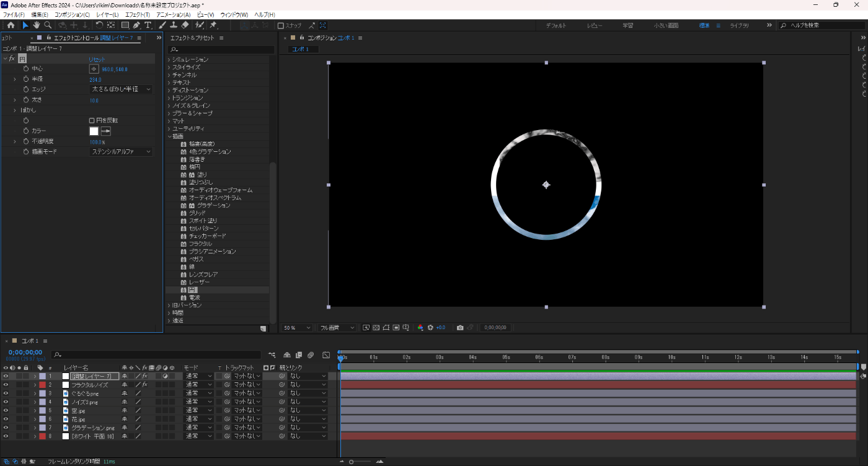Screen dimensions: 868x466
Task: Expand the シミュレーション effects category
Action: tap(169, 59)
